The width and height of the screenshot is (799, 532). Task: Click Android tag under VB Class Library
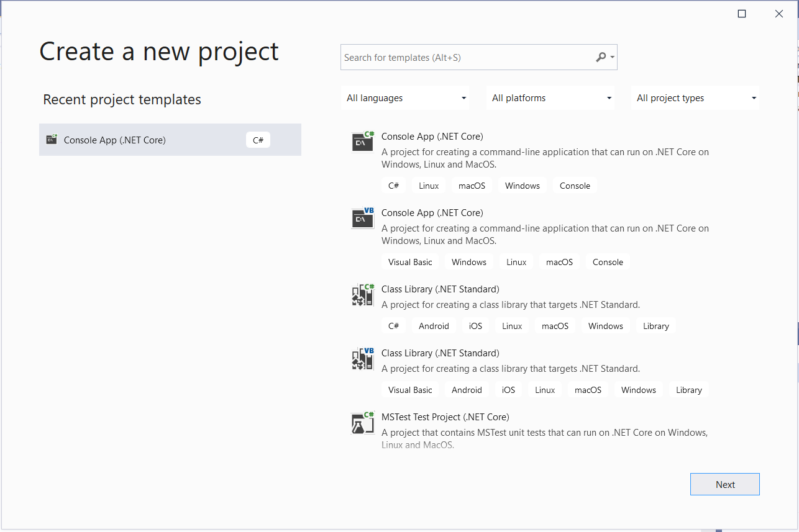click(x=467, y=390)
